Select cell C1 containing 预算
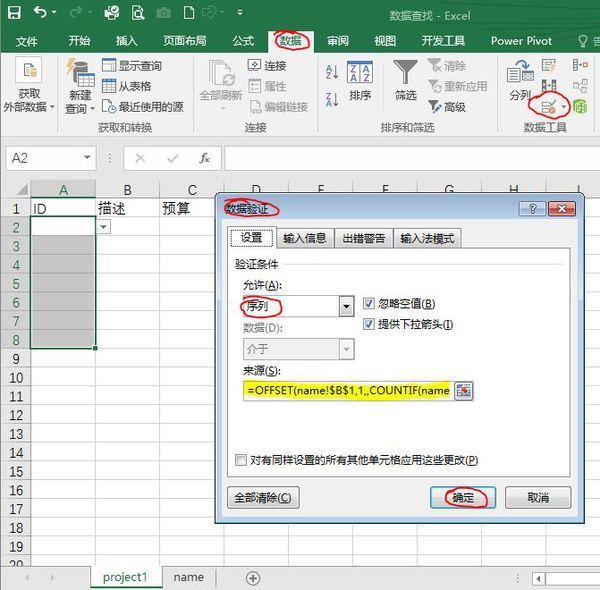600x590 pixels. 188,209
